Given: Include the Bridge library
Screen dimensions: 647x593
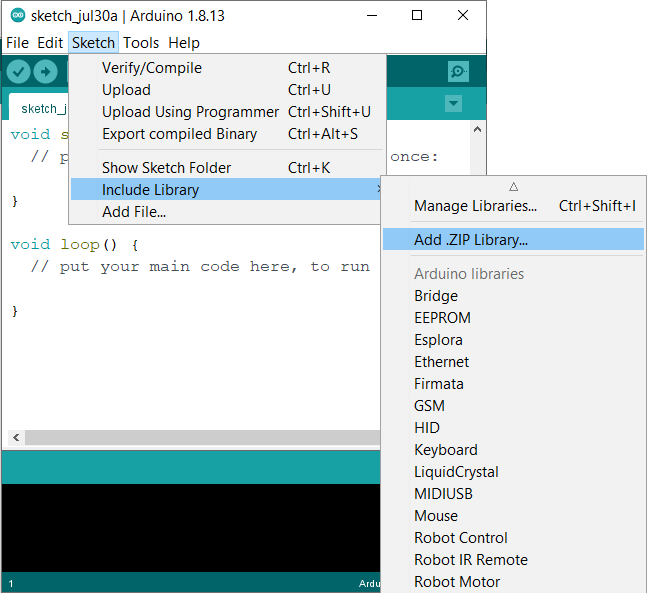Looking at the screenshot, I should 513,296.
